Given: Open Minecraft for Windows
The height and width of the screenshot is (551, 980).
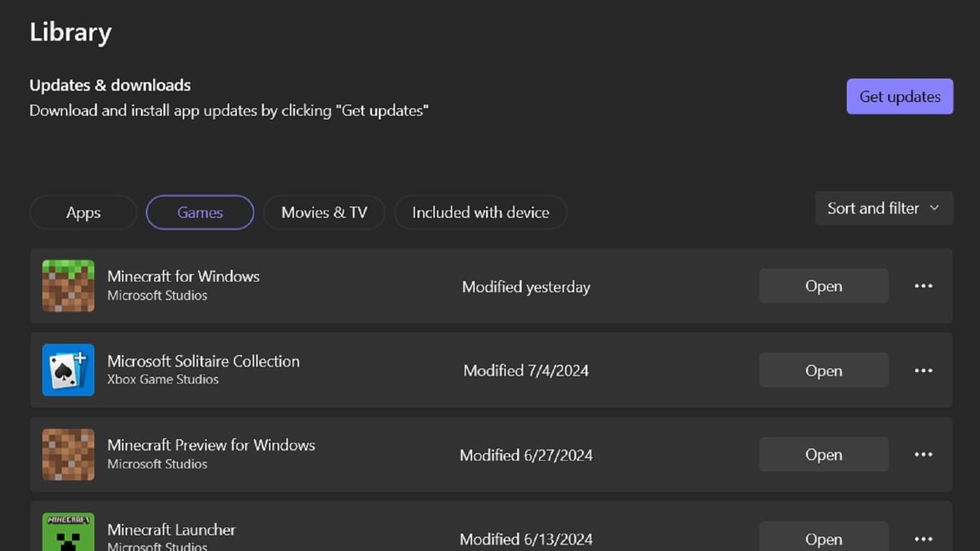Looking at the screenshot, I should coord(823,286).
